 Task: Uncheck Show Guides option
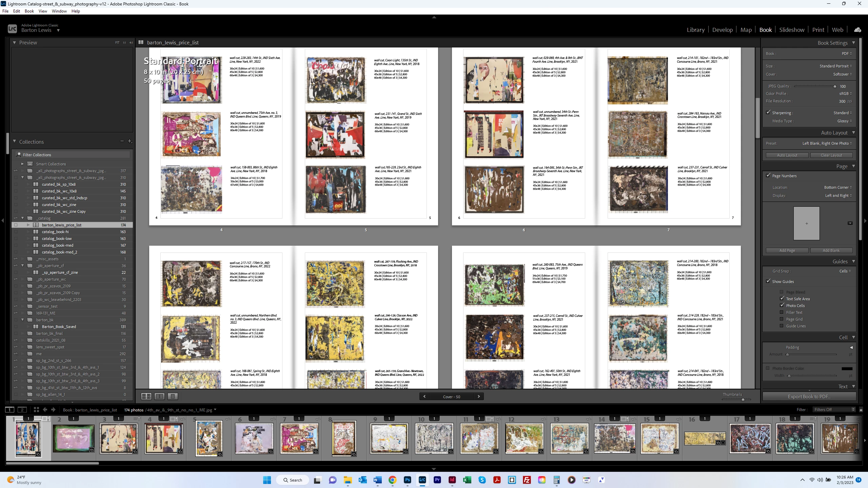coord(768,281)
